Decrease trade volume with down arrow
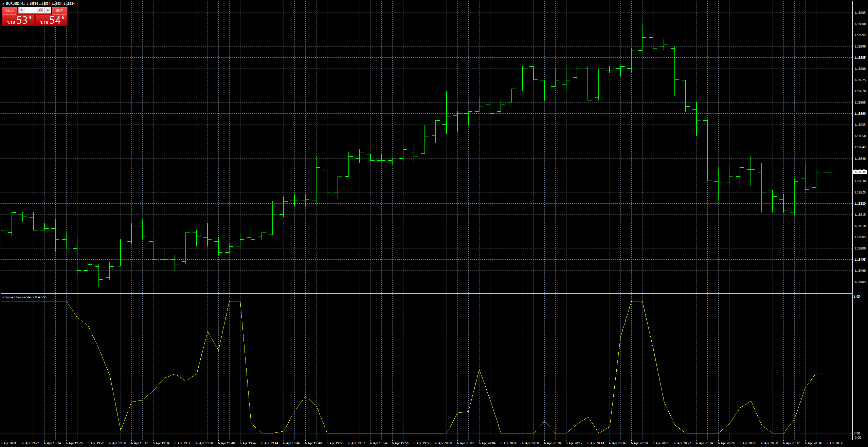 coord(21,10)
